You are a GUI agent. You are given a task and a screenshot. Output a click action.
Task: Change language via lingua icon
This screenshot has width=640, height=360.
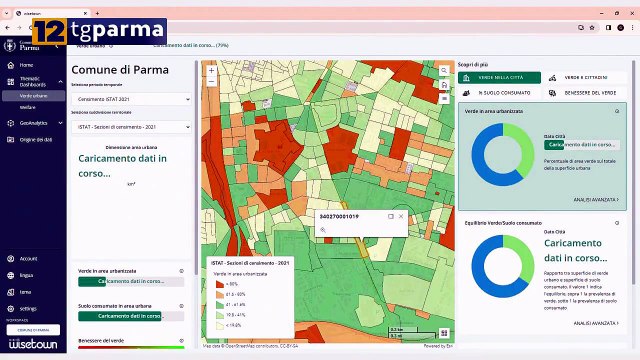click(x=11, y=275)
